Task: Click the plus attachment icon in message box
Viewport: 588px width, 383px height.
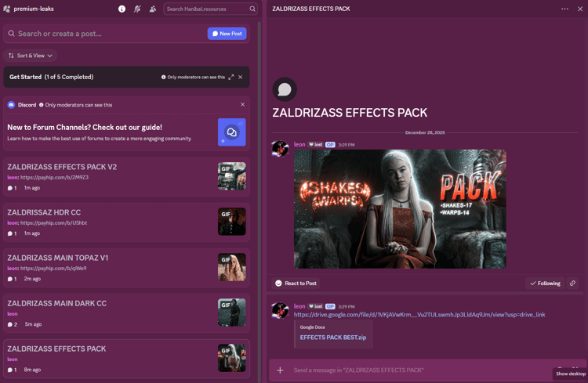Action: 280,370
